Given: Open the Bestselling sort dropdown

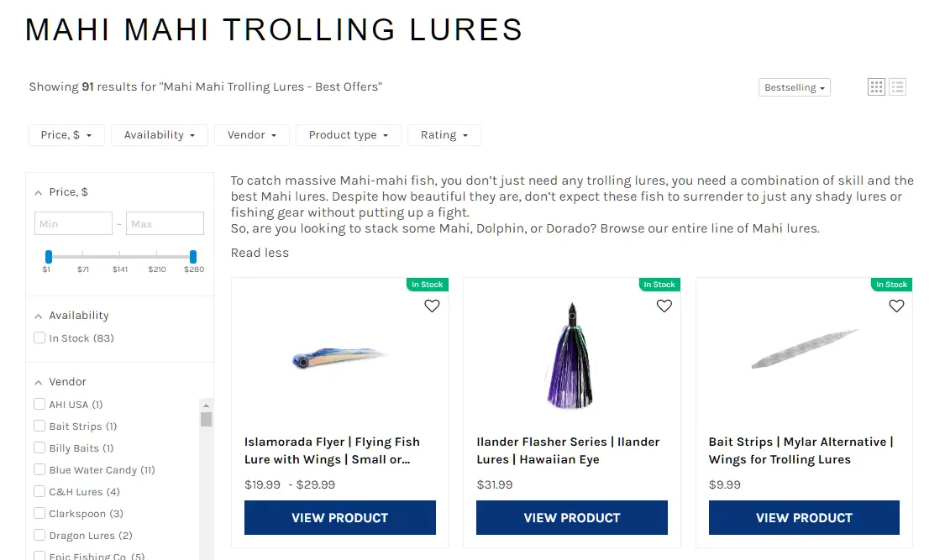Looking at the screenshot, I should 794,87.
